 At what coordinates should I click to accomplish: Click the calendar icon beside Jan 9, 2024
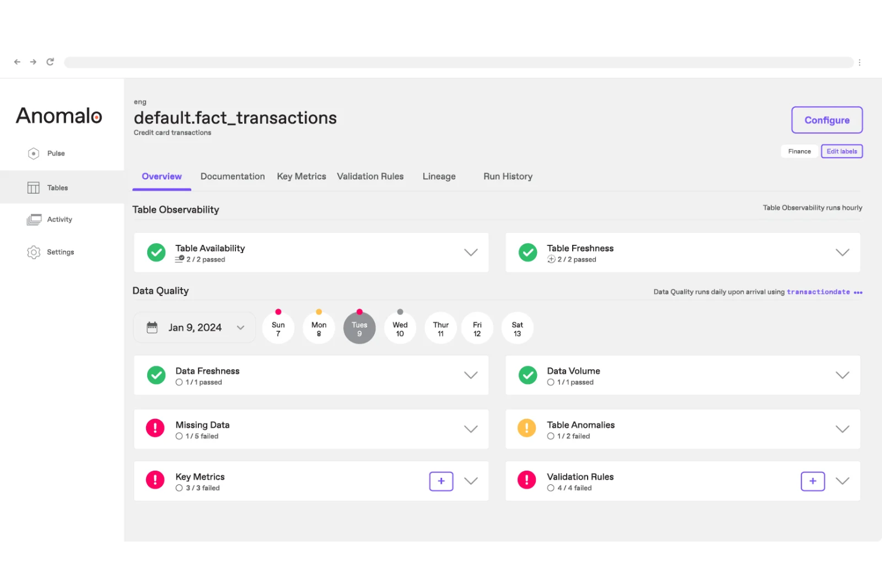[152, 327]
